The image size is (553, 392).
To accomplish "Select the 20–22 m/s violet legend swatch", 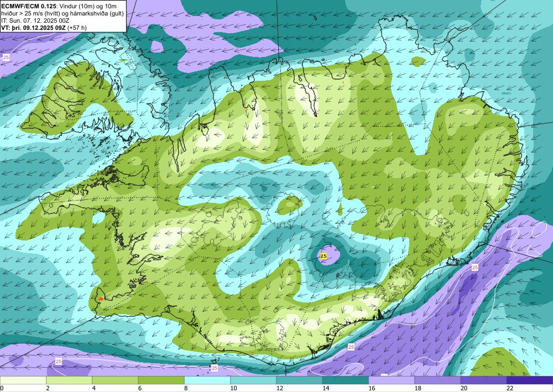I will (484, 380).
